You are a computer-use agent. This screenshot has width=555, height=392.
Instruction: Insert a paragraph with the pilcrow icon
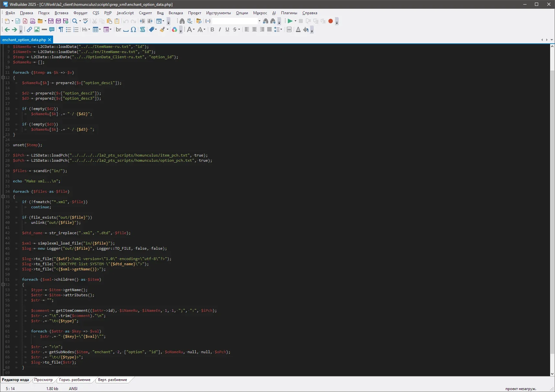point(61,30)
